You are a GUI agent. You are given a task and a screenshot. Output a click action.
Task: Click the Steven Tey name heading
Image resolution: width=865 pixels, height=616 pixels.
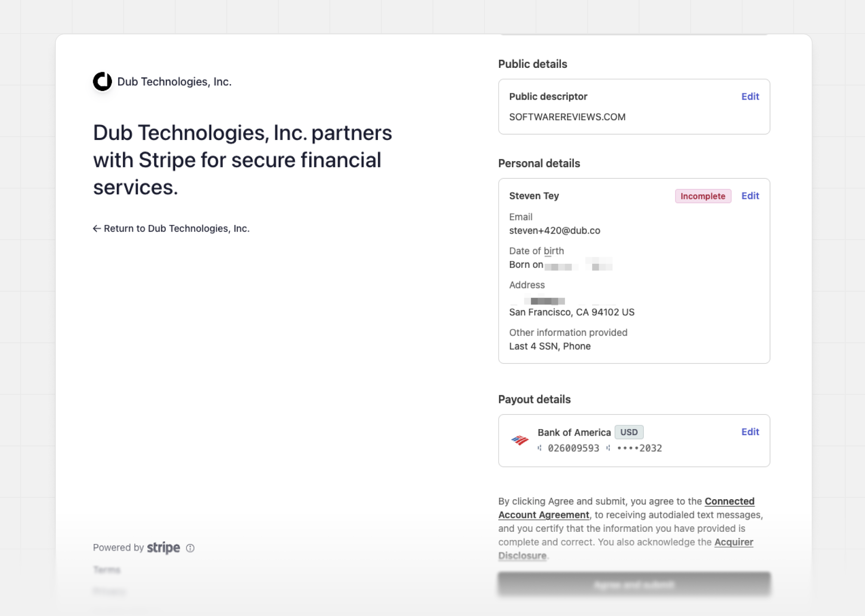534,196
